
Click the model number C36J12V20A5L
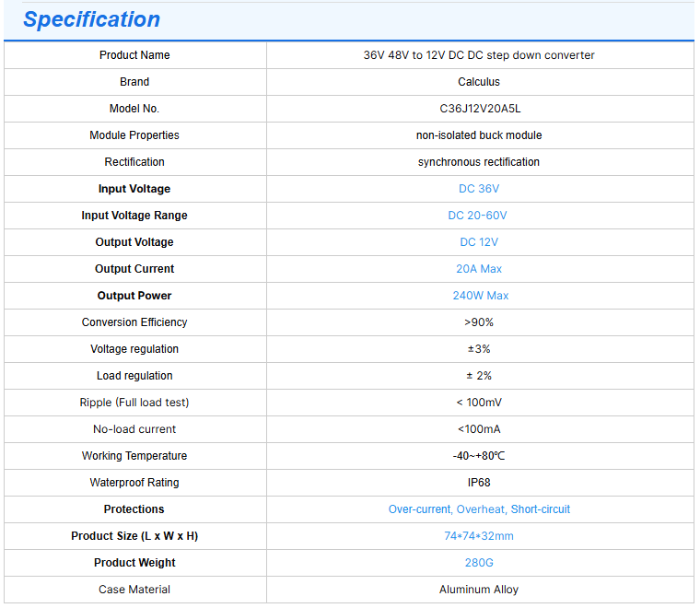pyautogui.click(x=480, y=109)
